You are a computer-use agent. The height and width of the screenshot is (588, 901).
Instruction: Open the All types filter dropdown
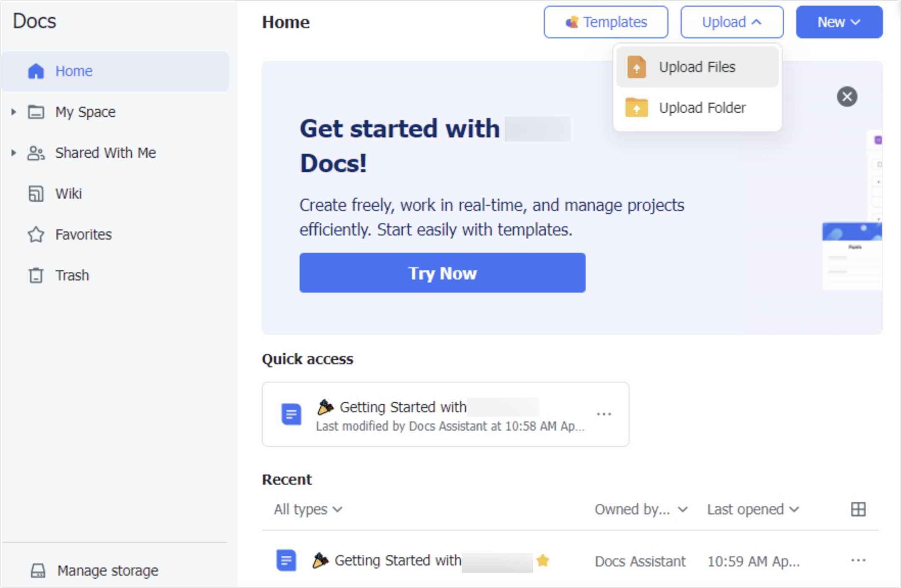(308, 509)
